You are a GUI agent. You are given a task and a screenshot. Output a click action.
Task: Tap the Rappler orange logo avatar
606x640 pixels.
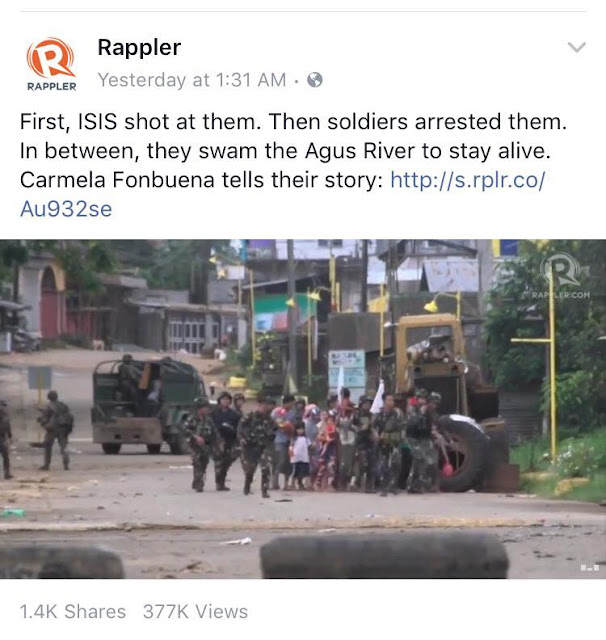[51, 58]
